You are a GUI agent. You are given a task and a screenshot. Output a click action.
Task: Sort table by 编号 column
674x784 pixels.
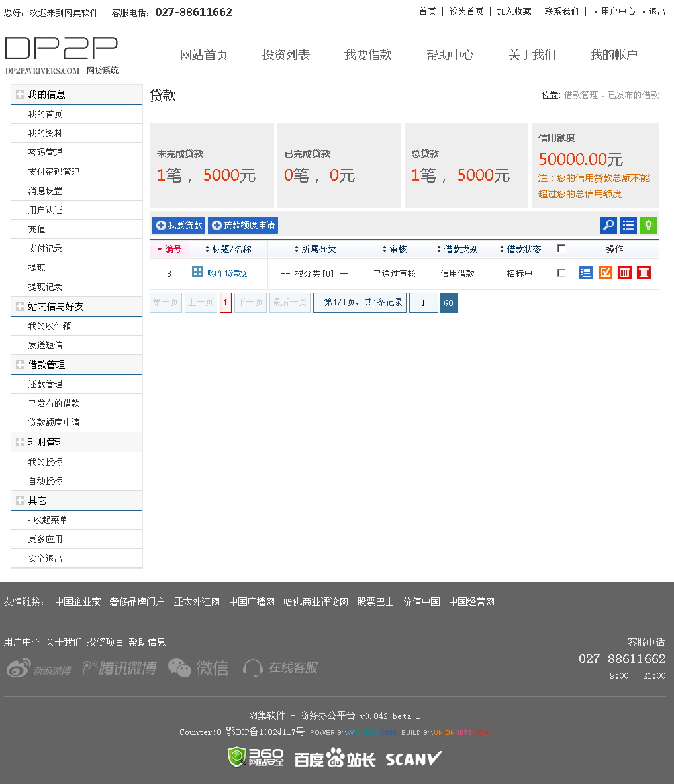[x=169, y=249]
